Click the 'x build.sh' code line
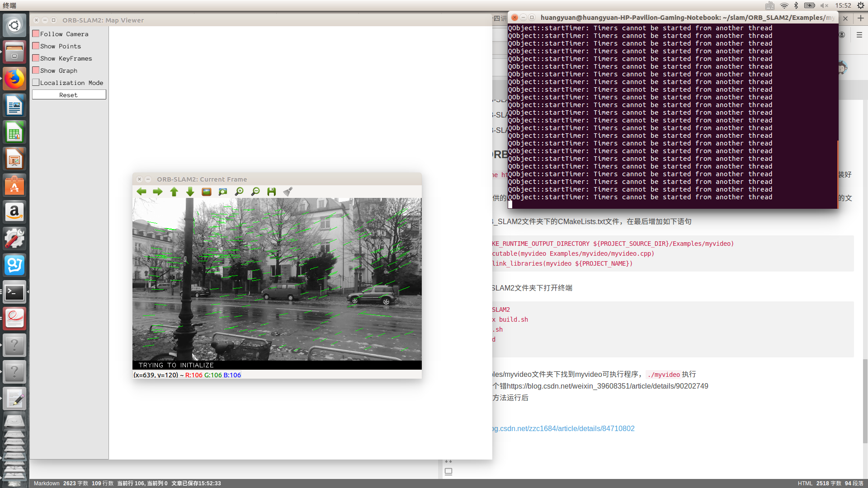Screen dimensions: 868x488 (x=510, y=319)
